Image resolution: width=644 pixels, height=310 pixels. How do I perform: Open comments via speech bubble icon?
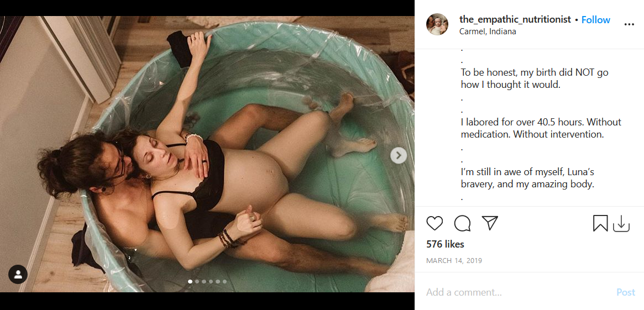[x=462, y=223]
